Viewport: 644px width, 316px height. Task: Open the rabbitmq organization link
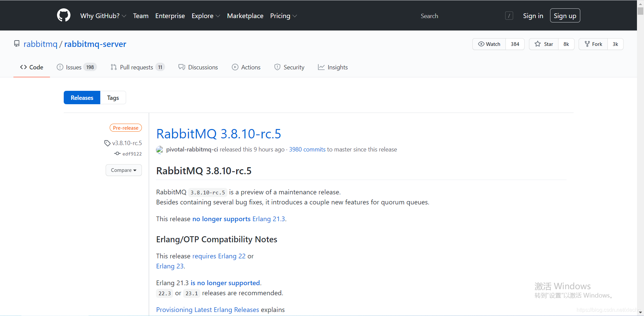click(41, 44)
